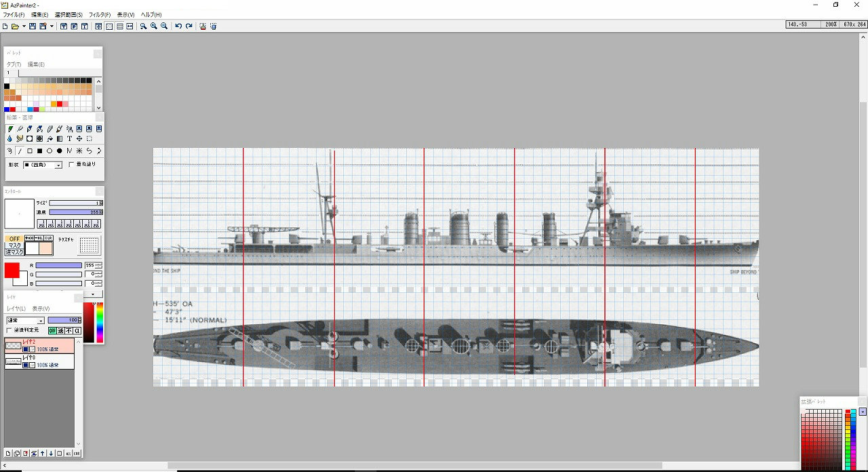Click the OFF mask button
The image size is (868, 472).
click(x=14, y=239)
